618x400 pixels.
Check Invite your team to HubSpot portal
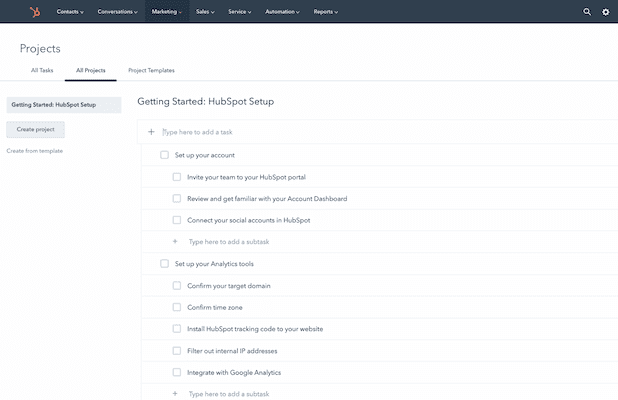[x=177, y=177]
